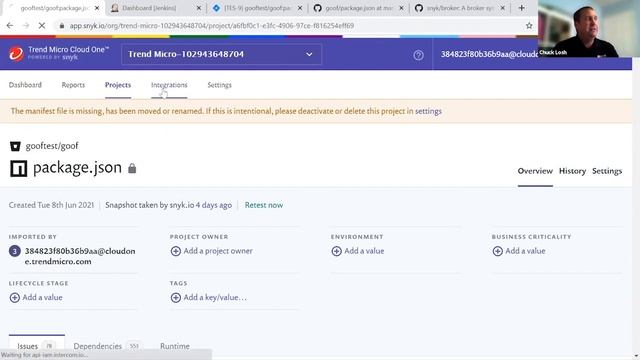Screen dimensions: 640x360
Task: Close the gooftest/goof package.json tab
Action: 97,8
